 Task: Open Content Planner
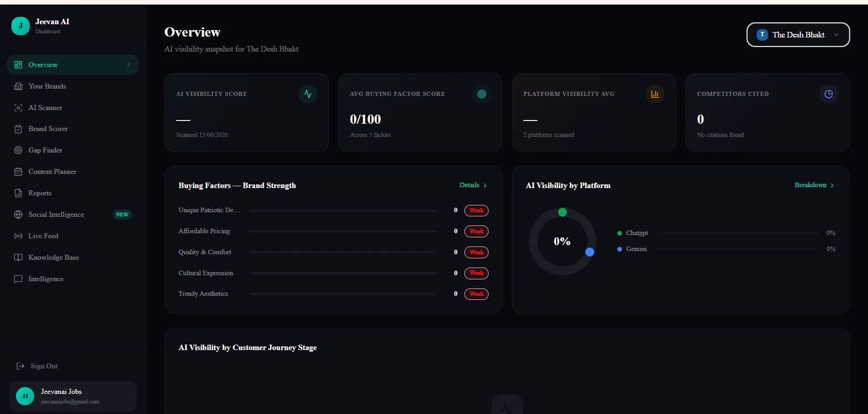click(73, 172)
